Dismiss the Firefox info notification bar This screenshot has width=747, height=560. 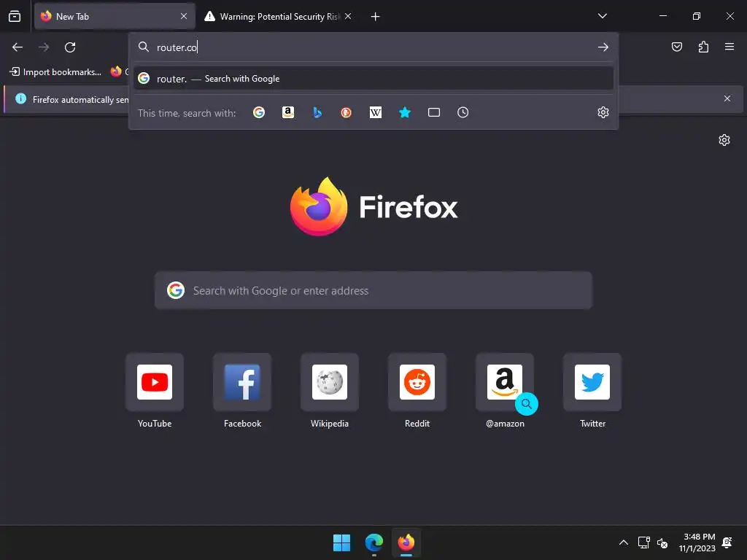(x=727, y=98)
